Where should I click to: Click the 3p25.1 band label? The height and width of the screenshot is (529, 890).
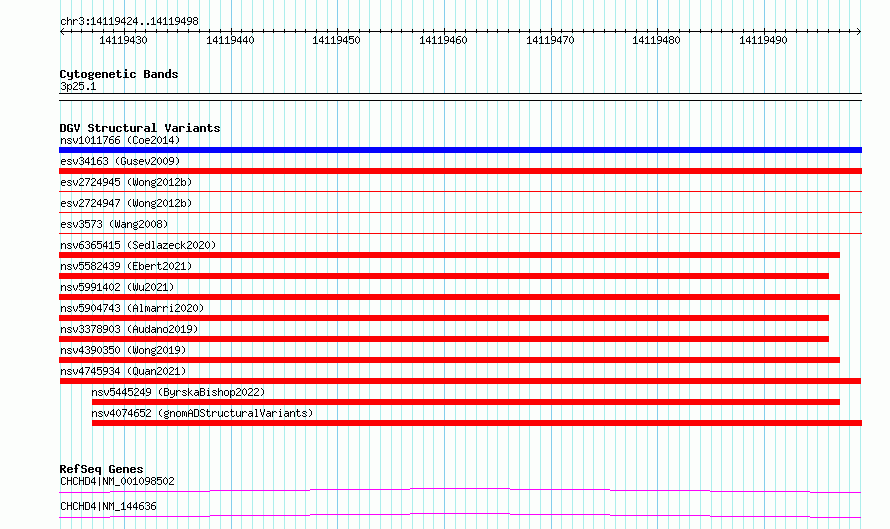click(x=78, y=86)
